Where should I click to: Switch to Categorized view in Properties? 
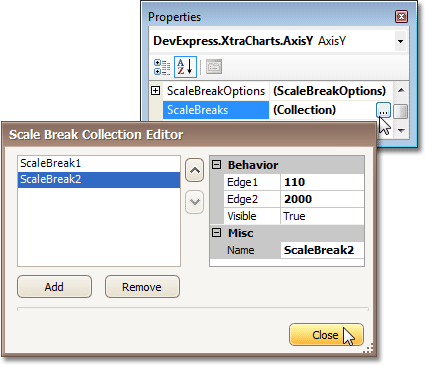coord(162,67)
